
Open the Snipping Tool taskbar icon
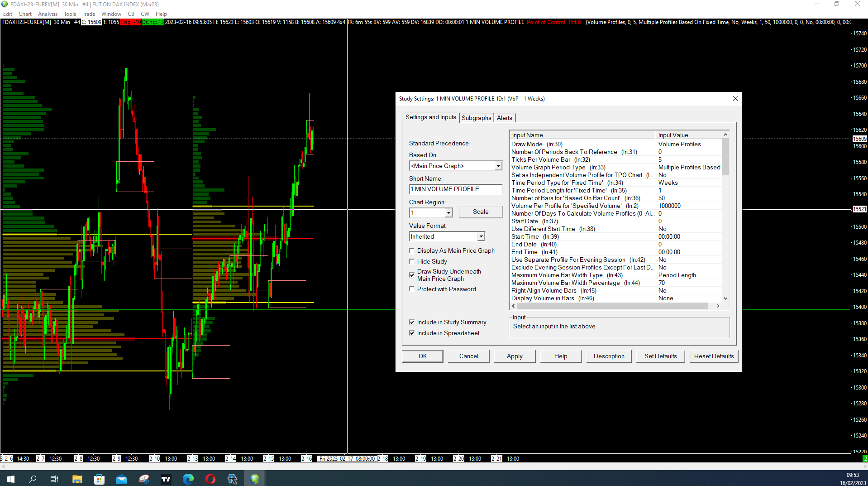pyautogui.click(x=144, y=479)
